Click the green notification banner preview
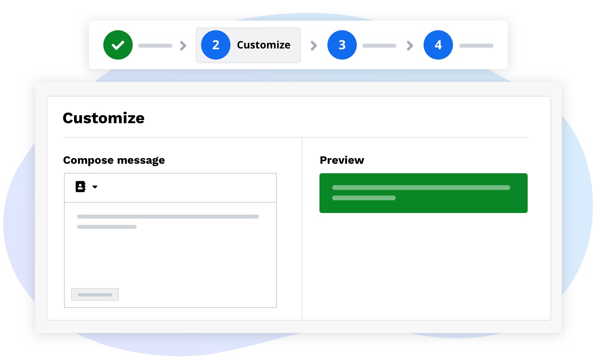This screenshot has height=364, width=596. [423, 193]
